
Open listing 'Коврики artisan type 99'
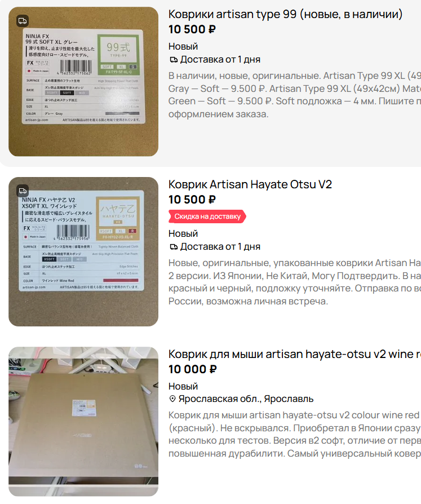[285, 14]
